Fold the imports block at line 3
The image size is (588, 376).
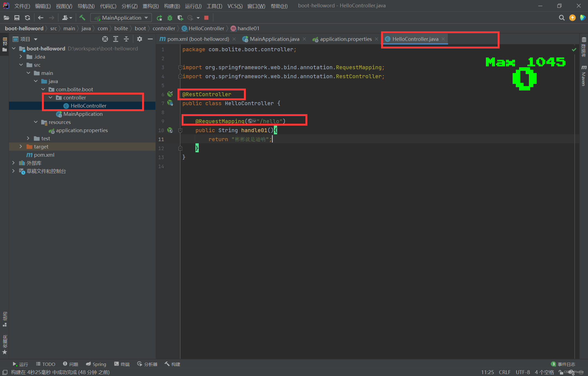pos(180,67)
